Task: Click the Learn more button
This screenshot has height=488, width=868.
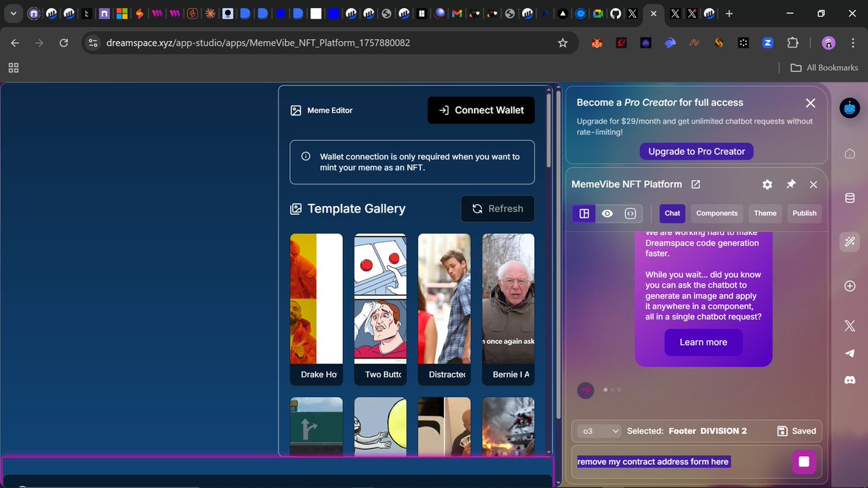Action: [x=704, y=342]
